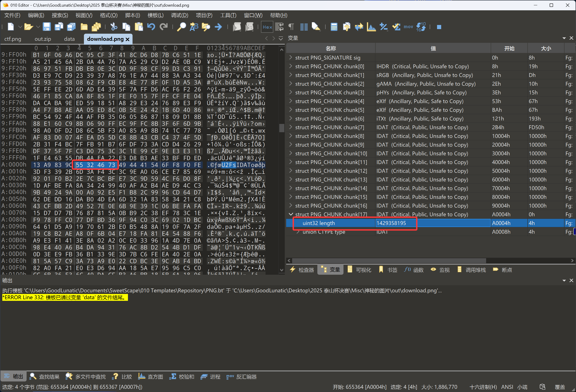
Task: Expand union CTYPE type row
Action: pyautogui.click(x=298, y=232)
